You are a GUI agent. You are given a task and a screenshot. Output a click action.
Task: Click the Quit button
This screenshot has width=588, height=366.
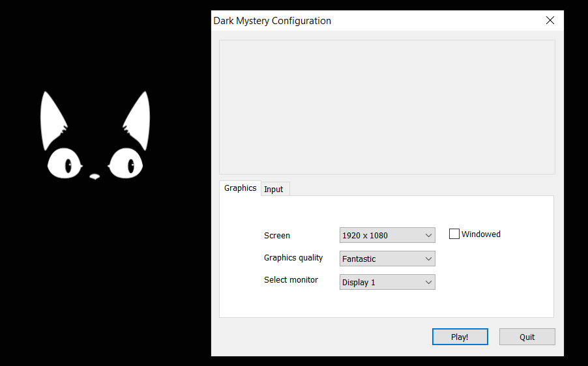(x=527, y=337)
